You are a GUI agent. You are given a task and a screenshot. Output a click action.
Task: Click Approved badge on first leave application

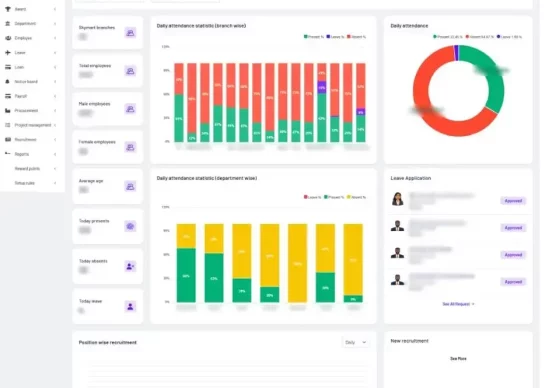[x=513, y=201]
